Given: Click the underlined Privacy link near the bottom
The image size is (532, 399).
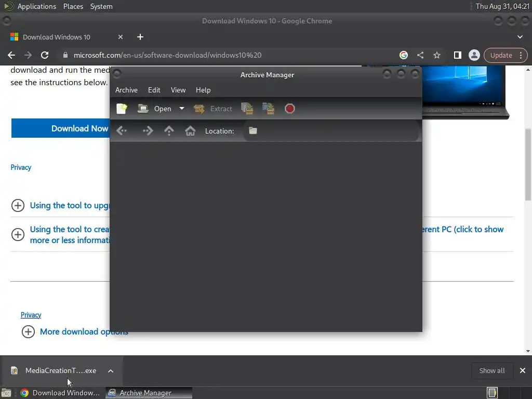Looking at the screenshot, I should click(31, 315).
